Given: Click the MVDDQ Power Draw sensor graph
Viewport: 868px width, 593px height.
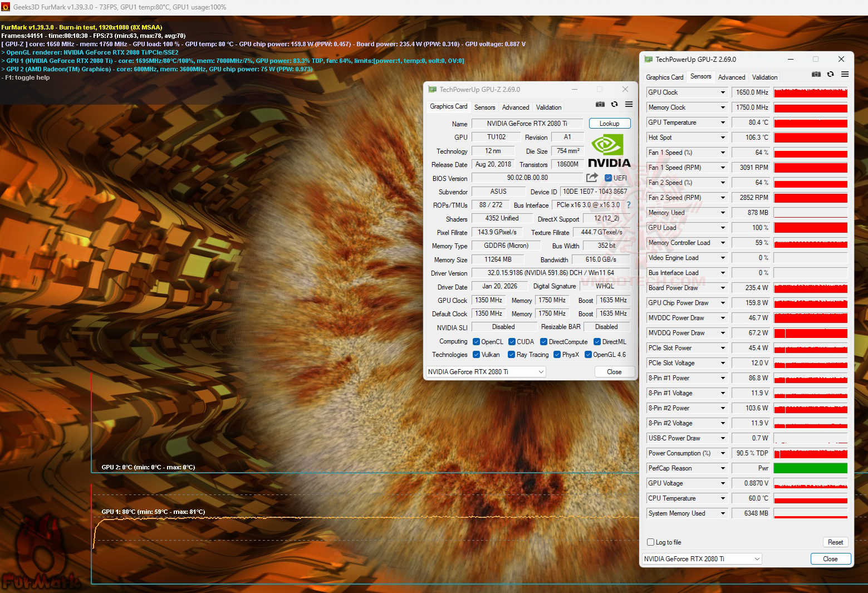Looking at the screenshot, I should (811, 333).
